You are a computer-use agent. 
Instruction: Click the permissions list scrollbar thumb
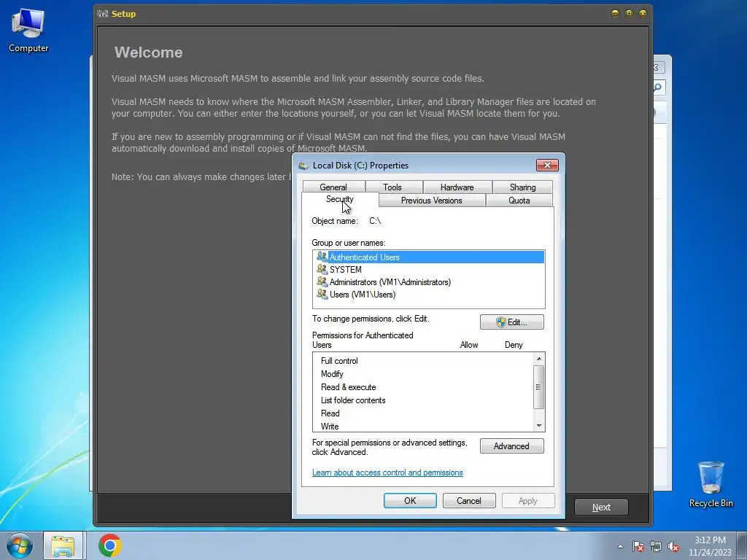pos(539,387)
